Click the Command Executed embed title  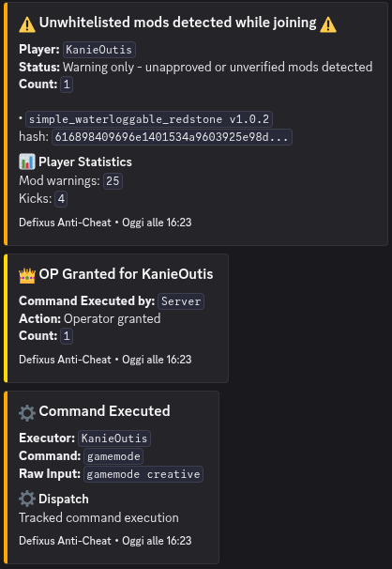[x=104, y=411]
